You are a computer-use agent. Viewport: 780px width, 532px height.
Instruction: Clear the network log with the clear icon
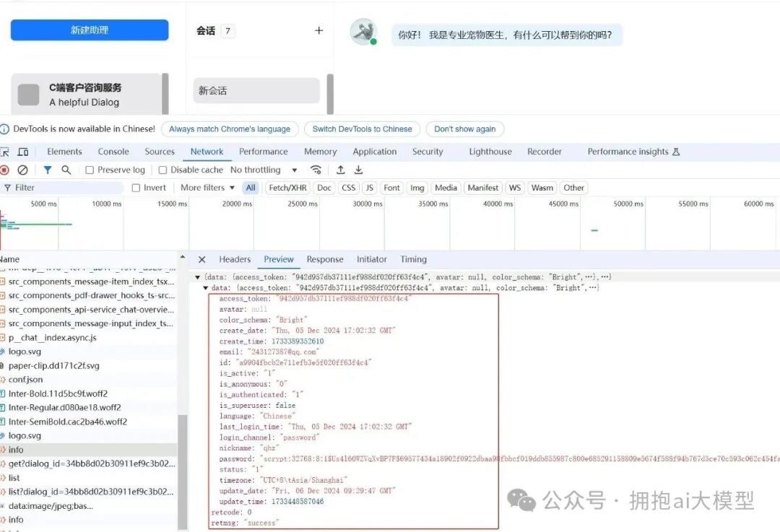tap(23, 170)
